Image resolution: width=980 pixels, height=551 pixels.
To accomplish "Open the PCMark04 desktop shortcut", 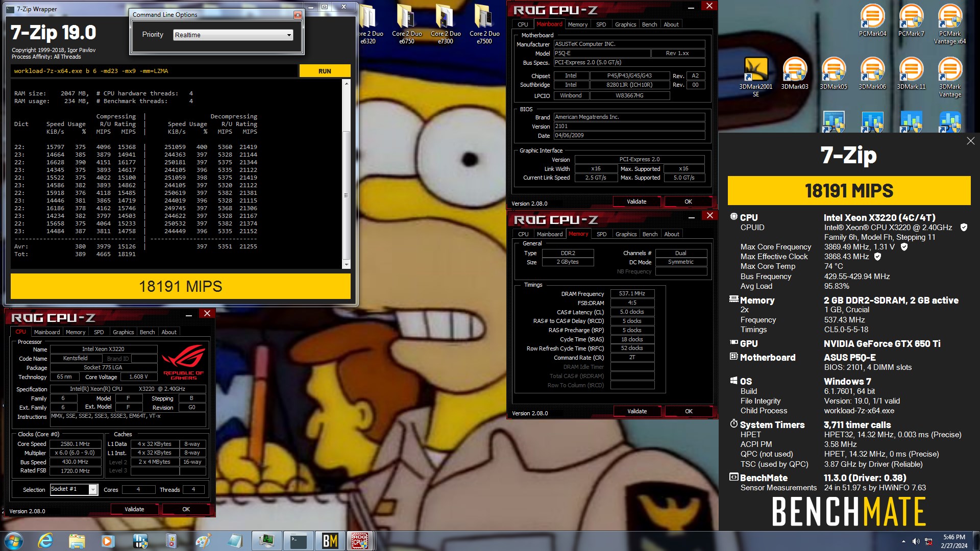I will pos(872,20).
